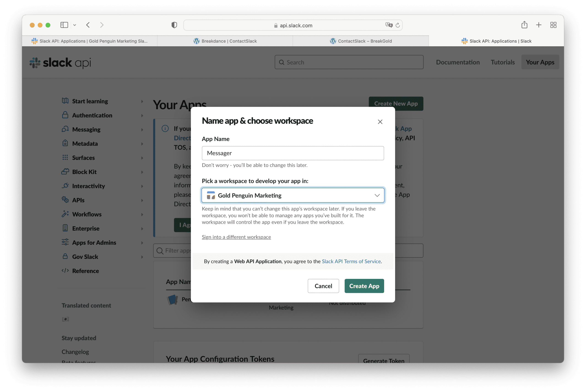Click the APIs gears icon
This screenshot has height=392, width=586.
(x=65, y=200)
